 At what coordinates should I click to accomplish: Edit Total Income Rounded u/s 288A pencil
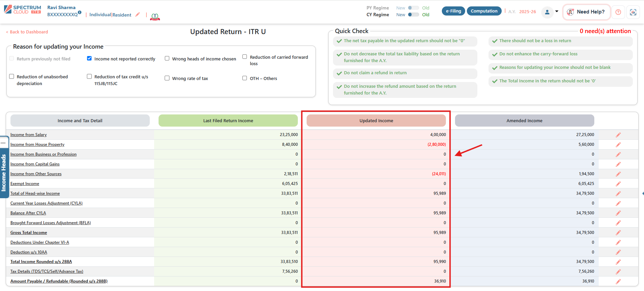pyautogui.click(x=618, y=262)
